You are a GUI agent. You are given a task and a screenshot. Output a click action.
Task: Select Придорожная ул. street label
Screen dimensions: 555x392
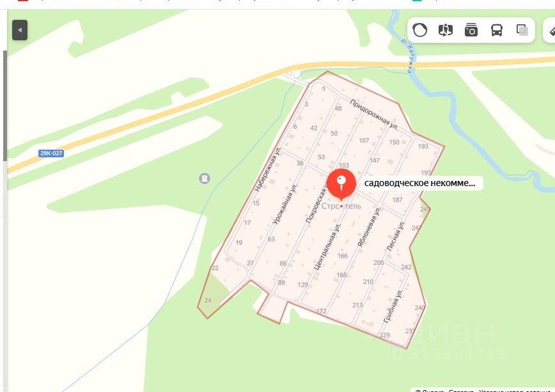click(374, 114)
